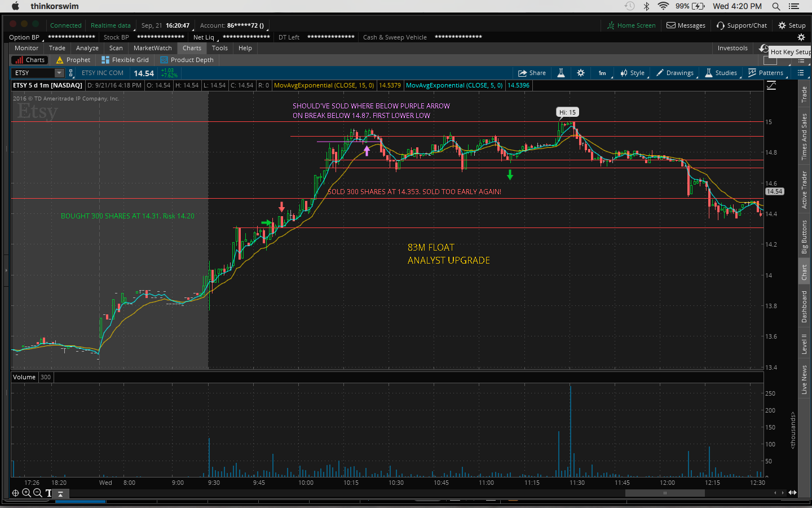Click the Volume study label
This screenshot has height=508, width=812.
[24, 377]
